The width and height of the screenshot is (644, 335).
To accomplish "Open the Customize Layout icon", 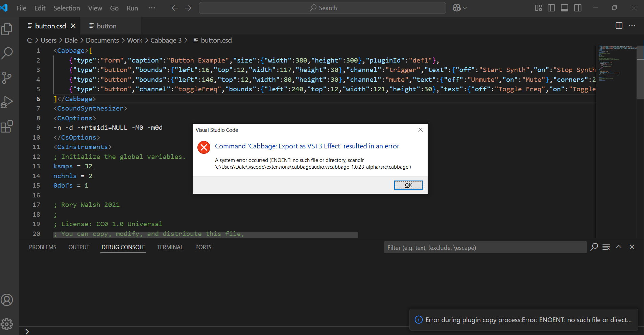I will 539,8.
